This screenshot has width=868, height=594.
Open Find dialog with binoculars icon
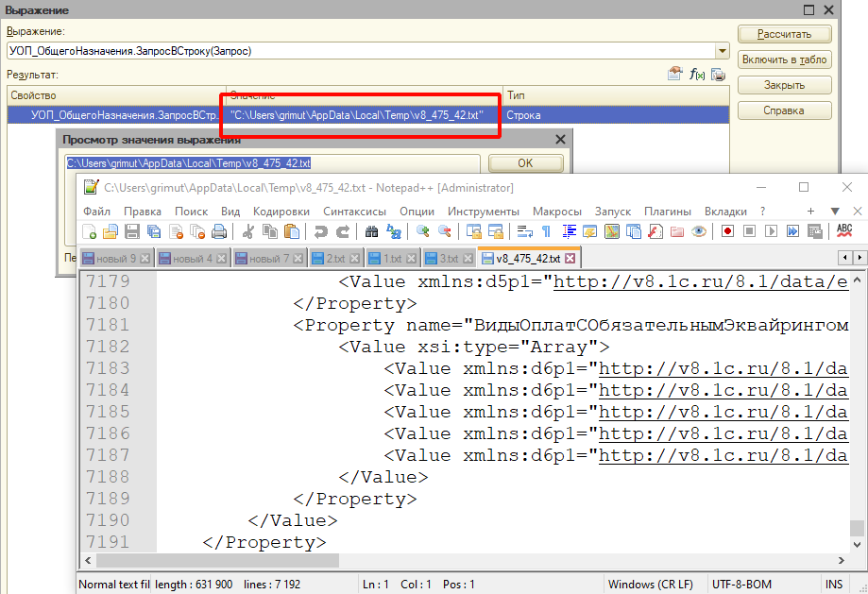click(x=371, y=230)
